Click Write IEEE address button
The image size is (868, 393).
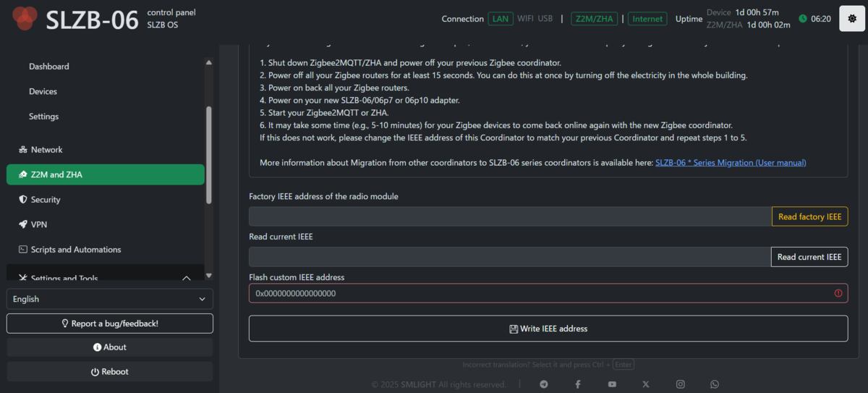[548, 329]
